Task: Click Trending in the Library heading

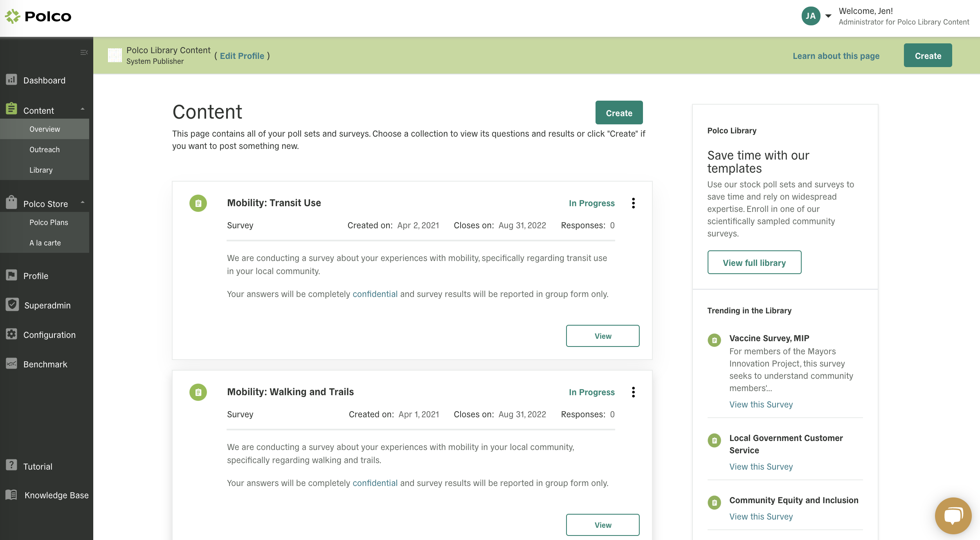Action: [749, 310]
